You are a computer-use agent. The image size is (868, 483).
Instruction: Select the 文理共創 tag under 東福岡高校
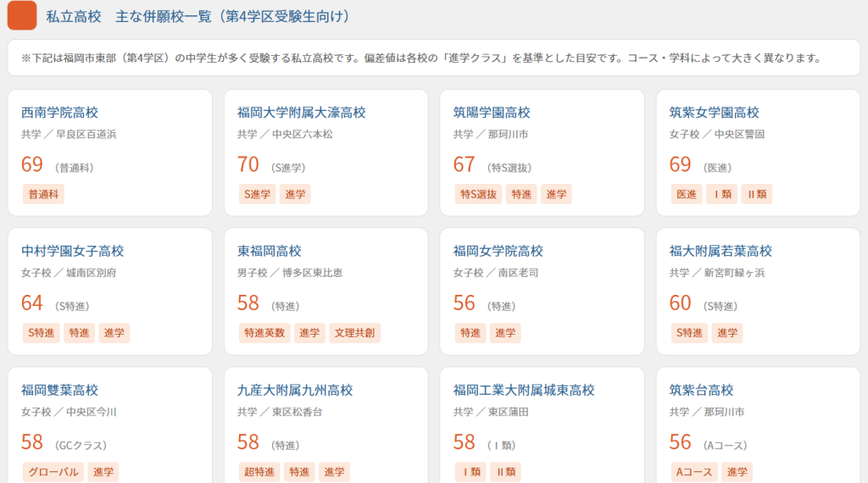(x=355, y=333)
